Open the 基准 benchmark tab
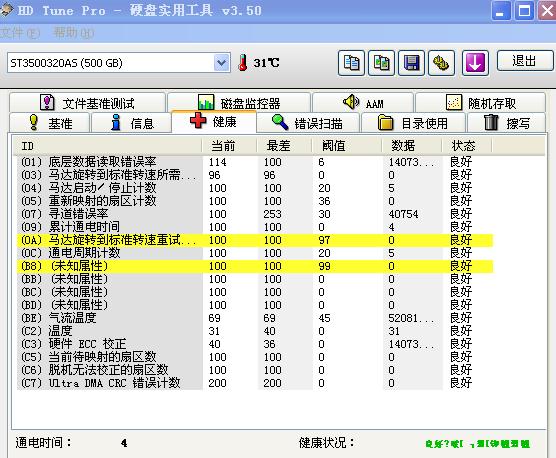The image size is (556, 458). [49, 123]
